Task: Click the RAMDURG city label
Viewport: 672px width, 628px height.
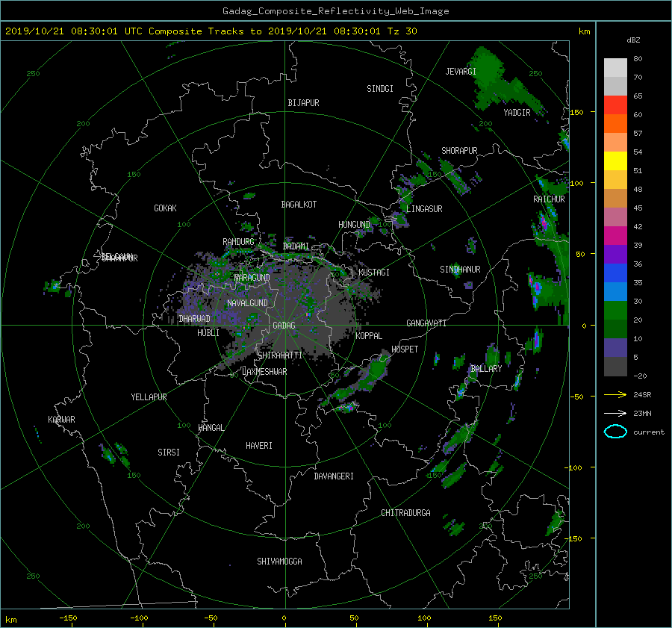Action: pyautogui.click(x=238, y=242)
